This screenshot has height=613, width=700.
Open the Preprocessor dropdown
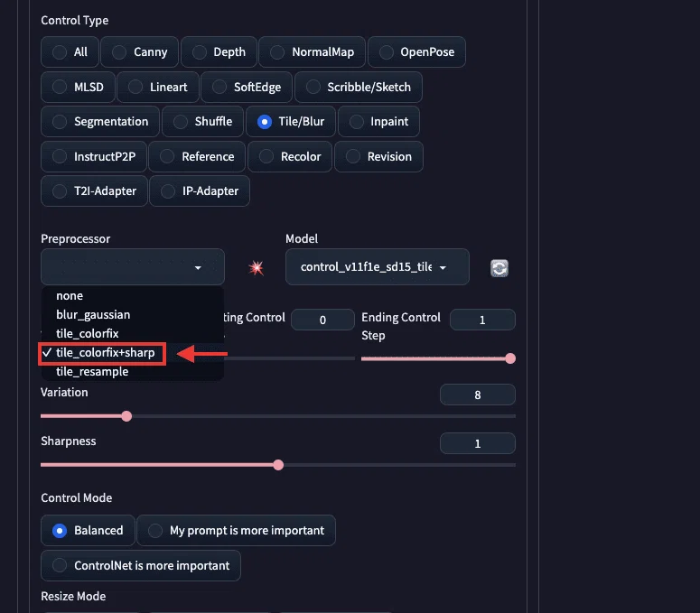pyautogui.click(x=133, y=267)
